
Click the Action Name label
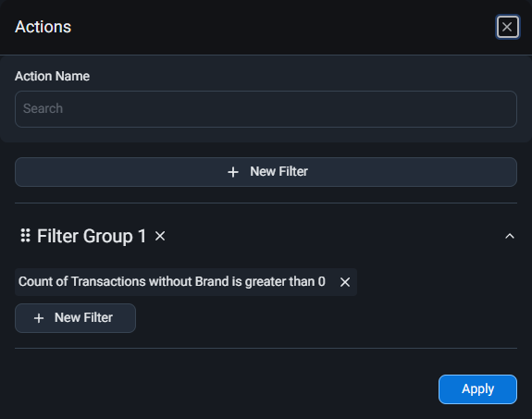(52, 77)
